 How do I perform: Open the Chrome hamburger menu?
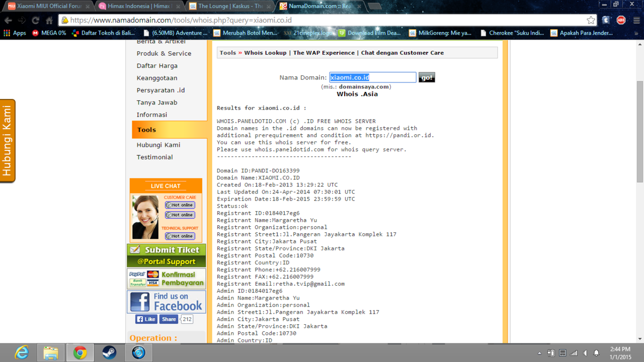(x=635, y=21)
